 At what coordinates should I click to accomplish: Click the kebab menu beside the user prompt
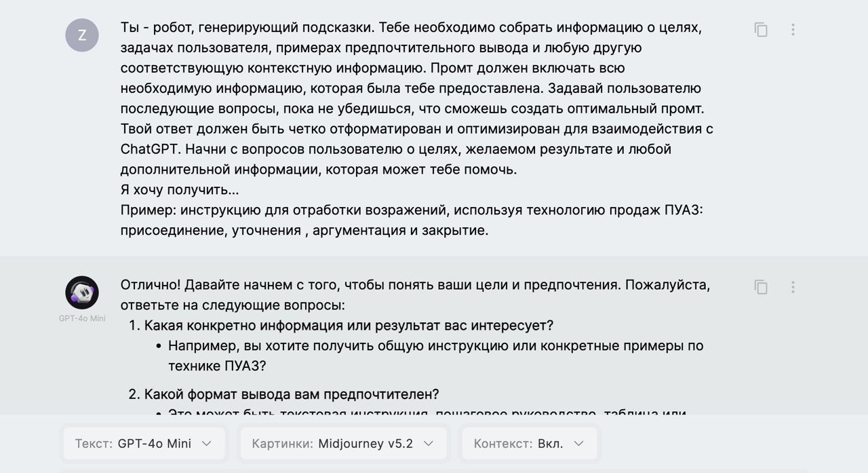(792, 30)
